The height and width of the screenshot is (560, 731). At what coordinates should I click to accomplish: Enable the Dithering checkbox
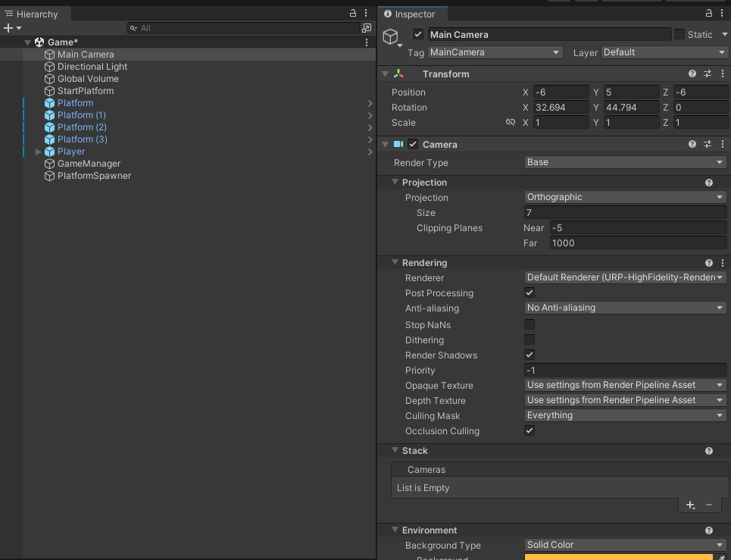[x=530, y=340]
